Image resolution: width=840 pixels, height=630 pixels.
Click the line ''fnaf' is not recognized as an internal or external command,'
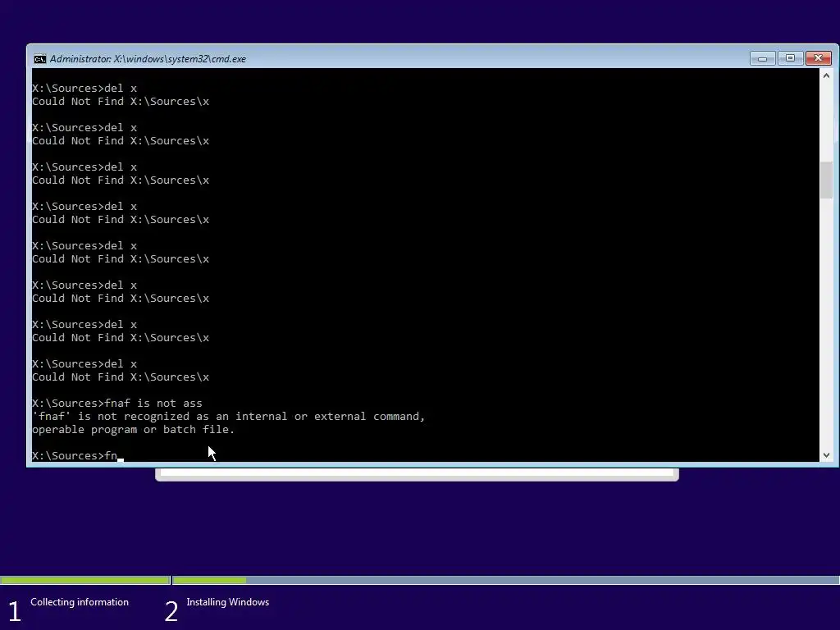[x=229, y=416]
